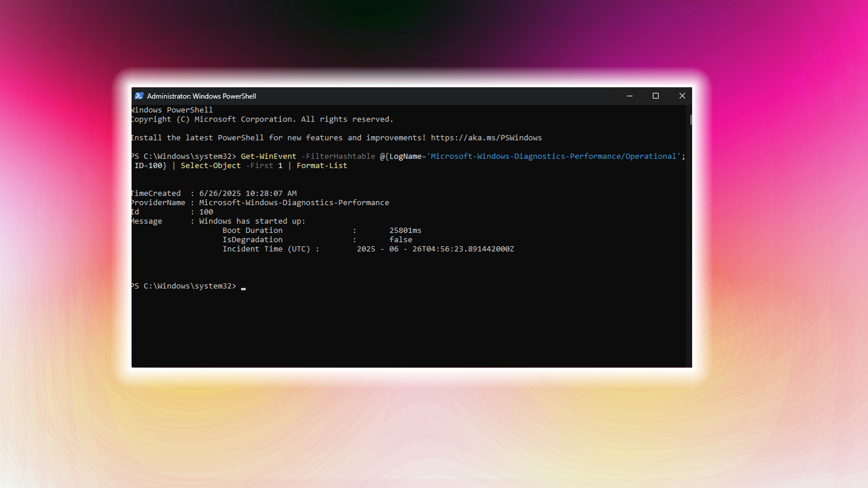Click the Select-Object cmdlet text
This screenshot has height=488, width=868.
point(211,166)
